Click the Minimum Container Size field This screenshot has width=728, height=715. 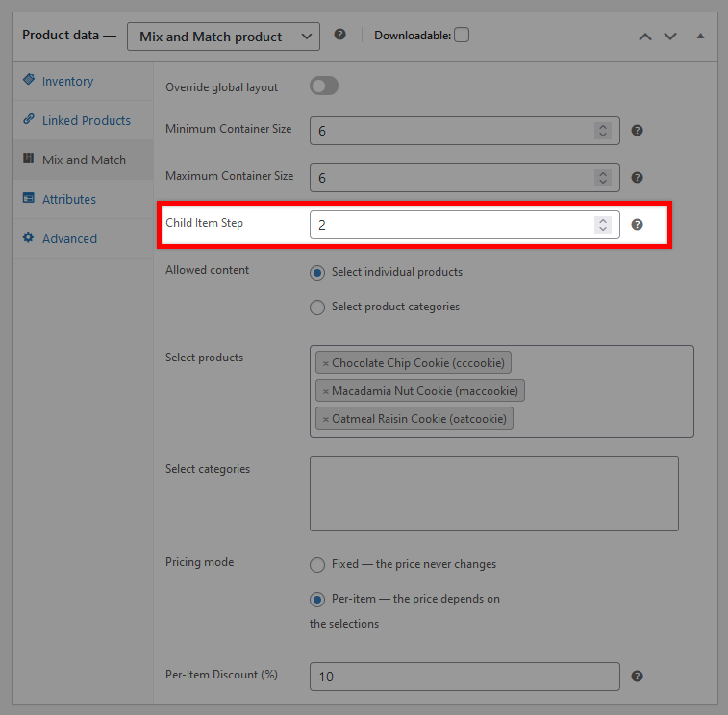click(464, 131)
